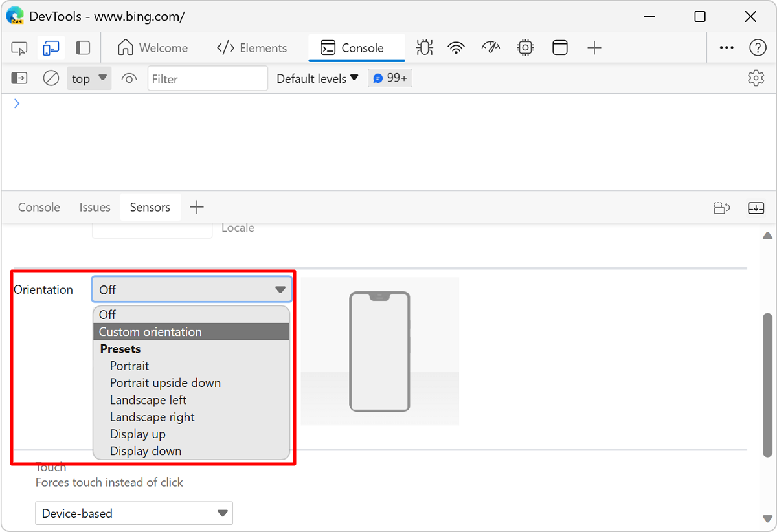Open the Memory chip icon tool
Viewport: 777px width, 532px height.
click(x=525, y=48)
